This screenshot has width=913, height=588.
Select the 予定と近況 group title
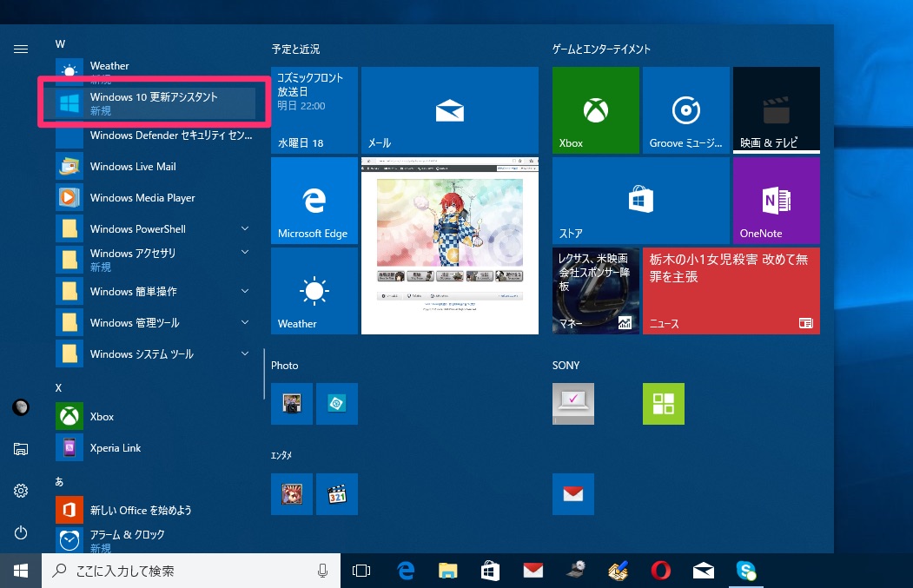[296, 50]
